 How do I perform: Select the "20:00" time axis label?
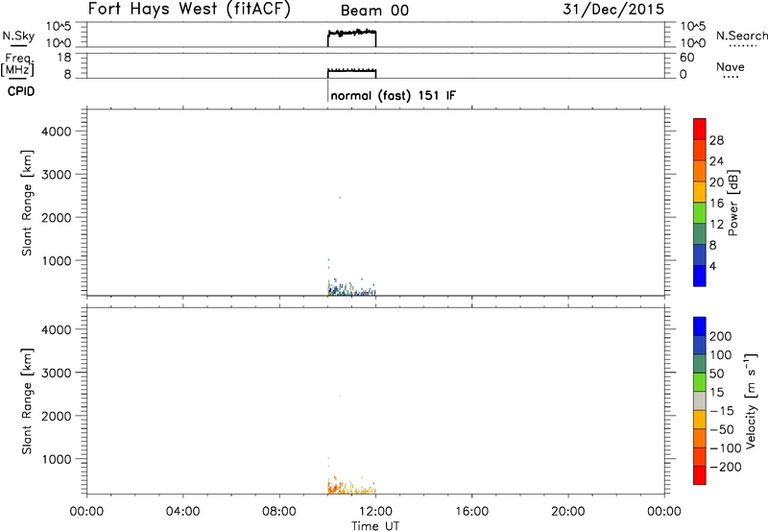[x=567, y=512]
